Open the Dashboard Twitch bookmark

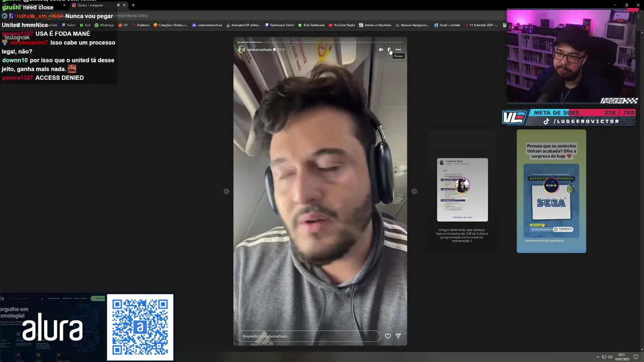coord(279,25)
